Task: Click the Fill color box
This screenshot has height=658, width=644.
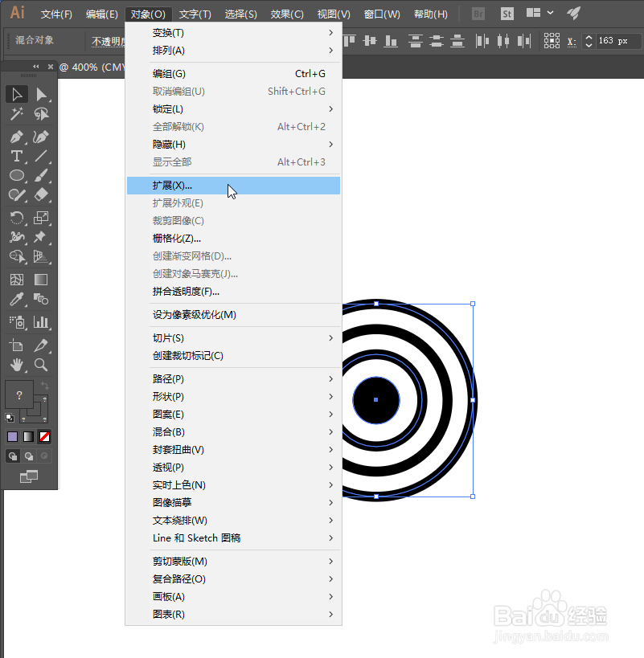Action: click(x=18, y=394)
